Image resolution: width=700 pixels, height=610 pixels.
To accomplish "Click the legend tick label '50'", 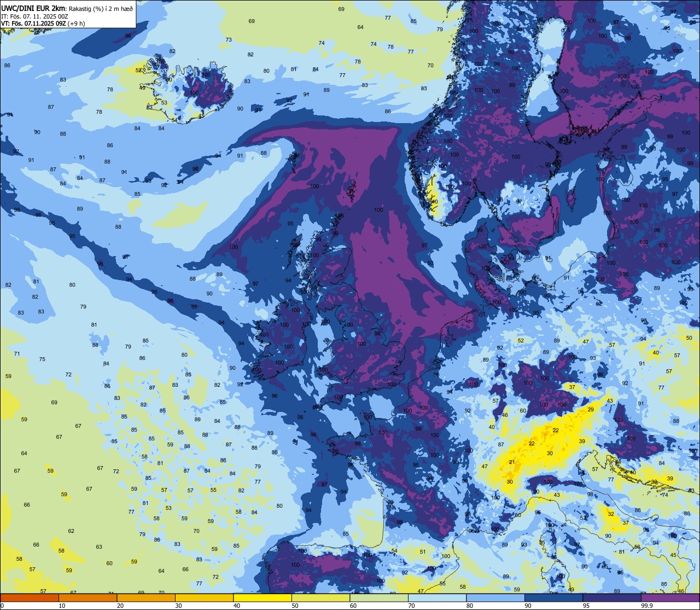I will (x=295, y=606).
